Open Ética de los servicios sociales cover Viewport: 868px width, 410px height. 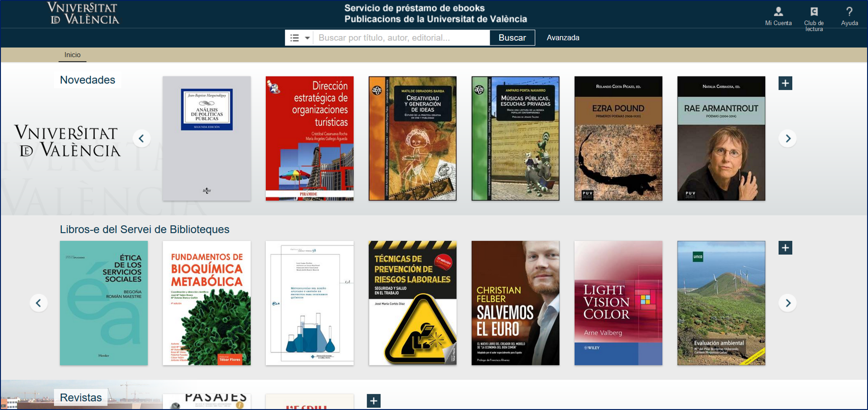pyautogui.click(x=104, y=303)
